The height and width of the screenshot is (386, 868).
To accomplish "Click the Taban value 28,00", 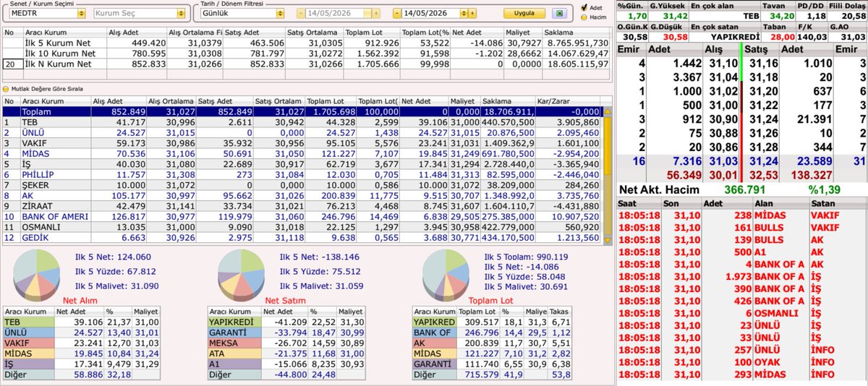I will 778,36.
